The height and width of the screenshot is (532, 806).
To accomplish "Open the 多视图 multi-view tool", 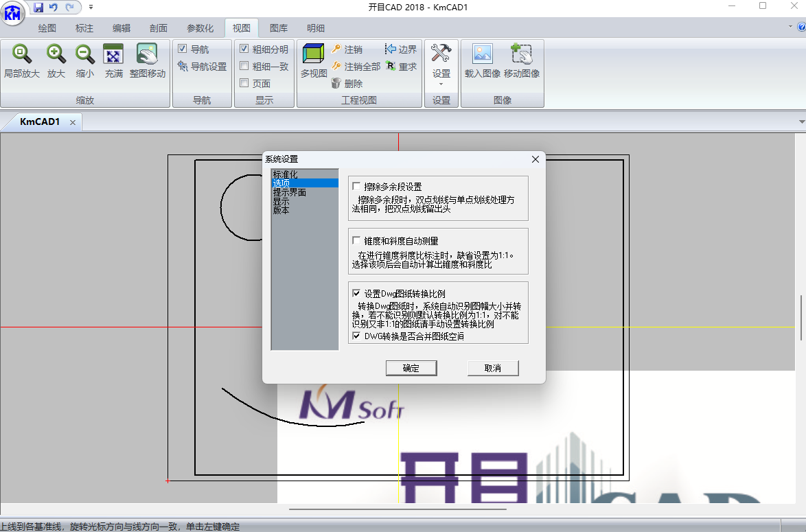I will pyautogui.click(x=313, y=60).
